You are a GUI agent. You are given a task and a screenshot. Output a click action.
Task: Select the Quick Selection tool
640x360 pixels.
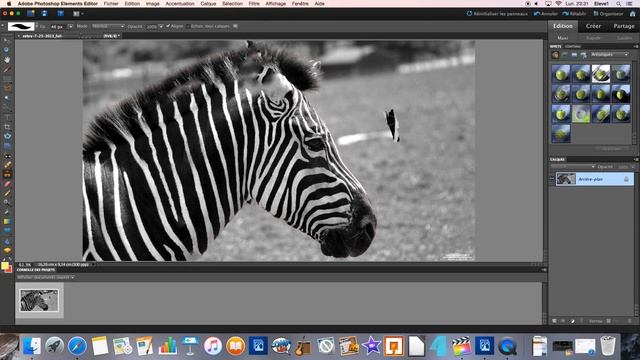[x=7, y=107]
